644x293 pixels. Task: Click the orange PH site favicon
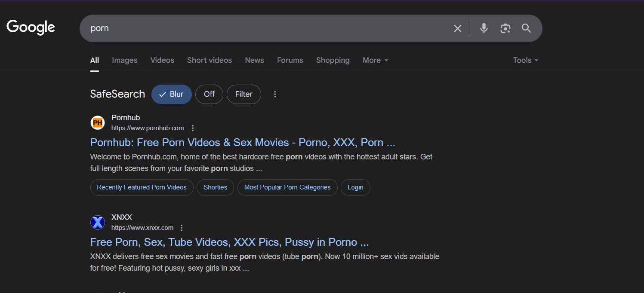(98, 123)
